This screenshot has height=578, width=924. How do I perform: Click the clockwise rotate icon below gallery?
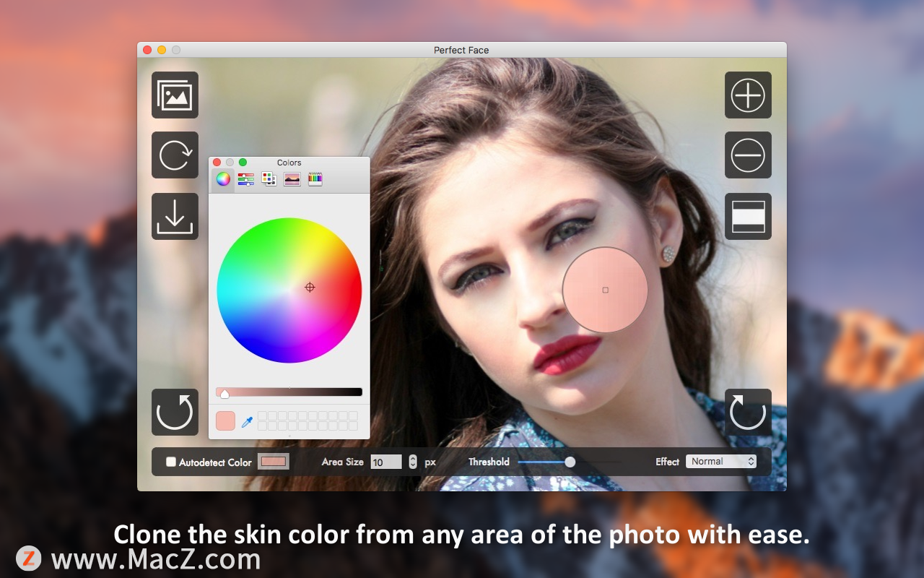click(x=175, y=155)
